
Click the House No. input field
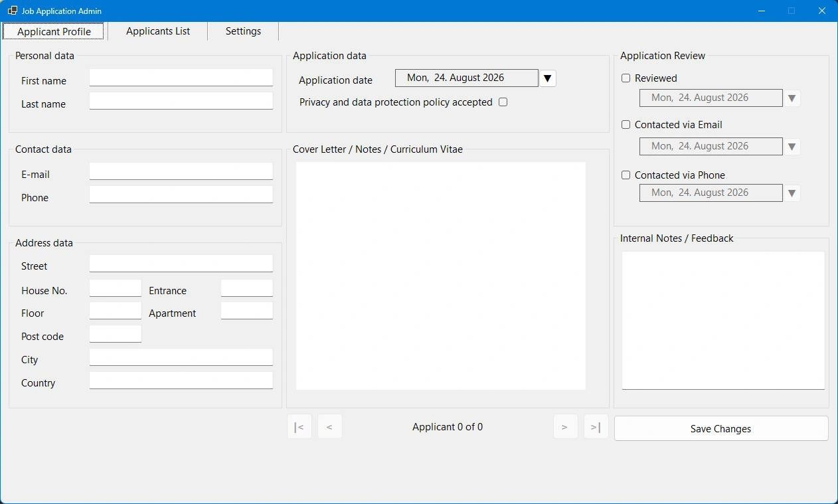(116, 288)
